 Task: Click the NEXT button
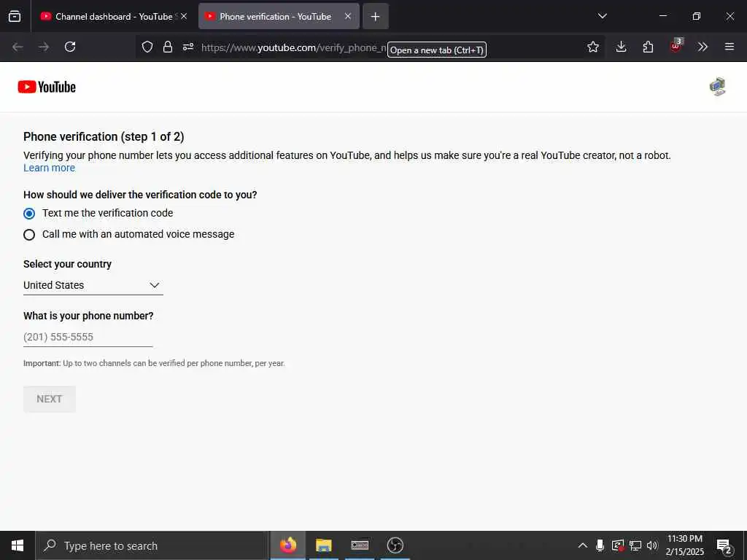pyautogui.click(x=50, y=399)
